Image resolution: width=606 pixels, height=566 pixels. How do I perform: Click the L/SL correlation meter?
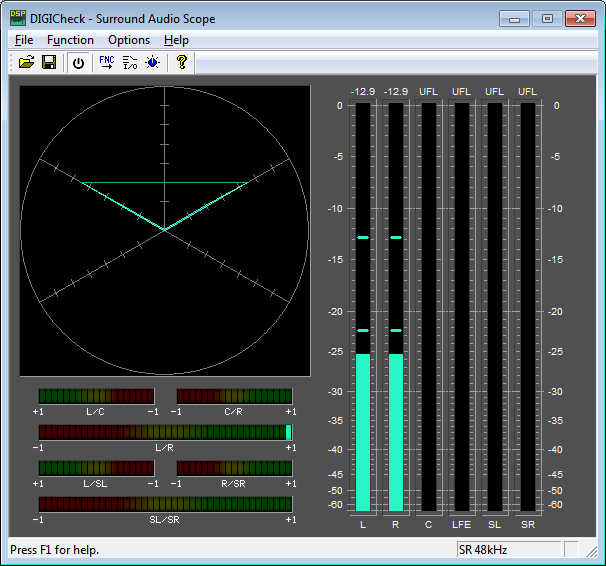[x=96, y=468]
